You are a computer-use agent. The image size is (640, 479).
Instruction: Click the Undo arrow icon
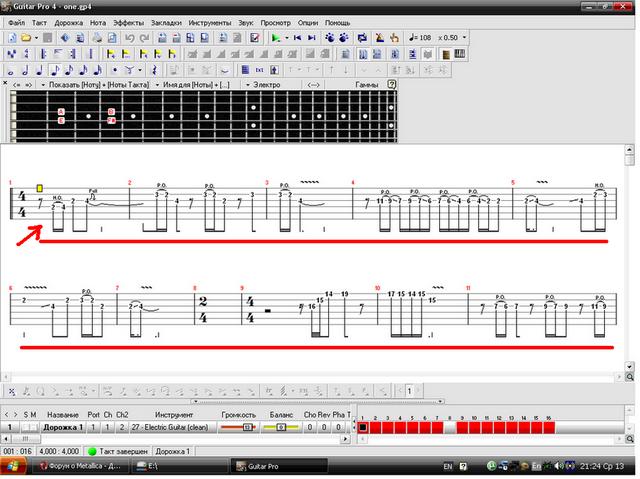click(130, 38)
